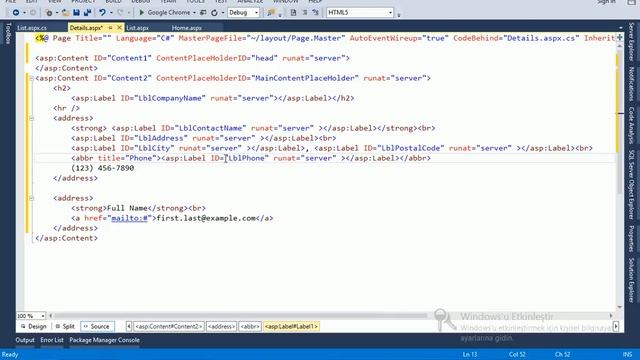
Task: Open the SQL Server Object Explorer tab
Action: coord(631,184)
